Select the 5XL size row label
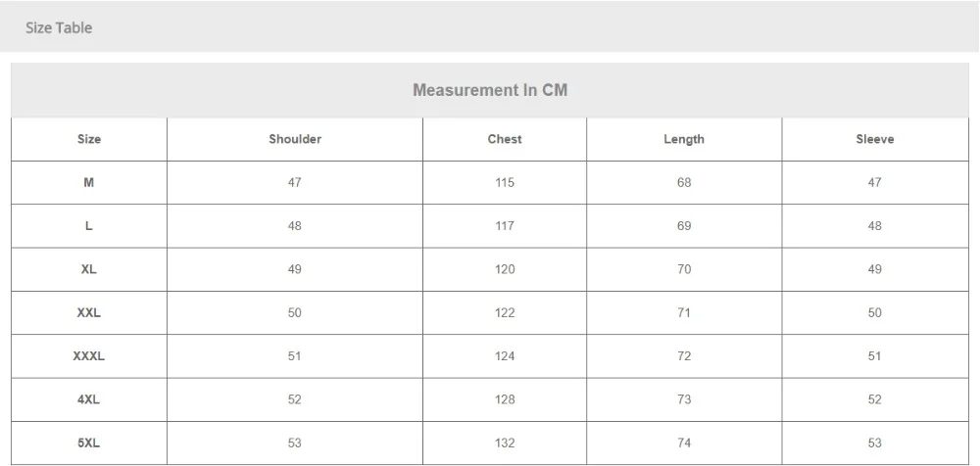Viewport: 980px width, 466px height. [89, 443]
